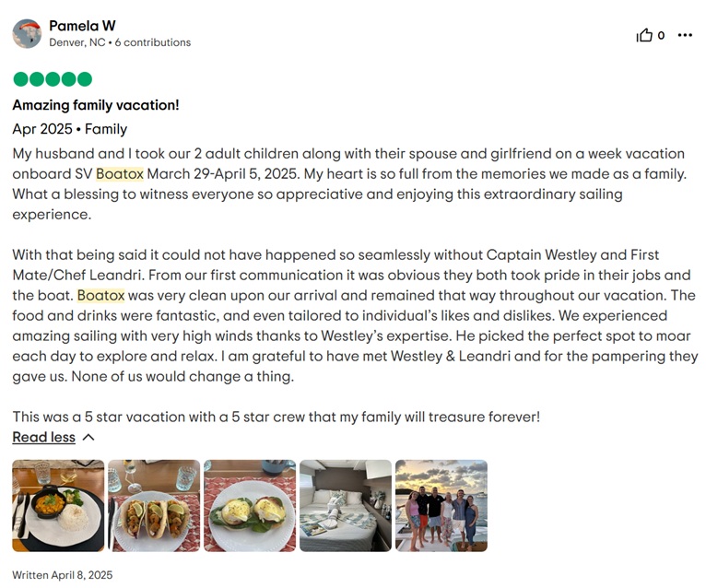The width and height of the screenshot is (706, 588).
Task: Click the helpful vote count number
Action: [x=661, y=36]
